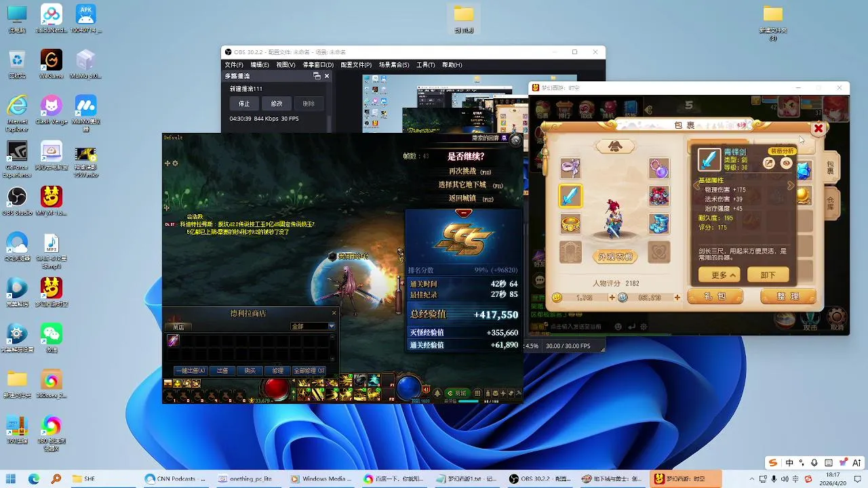Add silver currency with the plus icon
The height and width of the screenshot is (488, 868).
(677, 298)
